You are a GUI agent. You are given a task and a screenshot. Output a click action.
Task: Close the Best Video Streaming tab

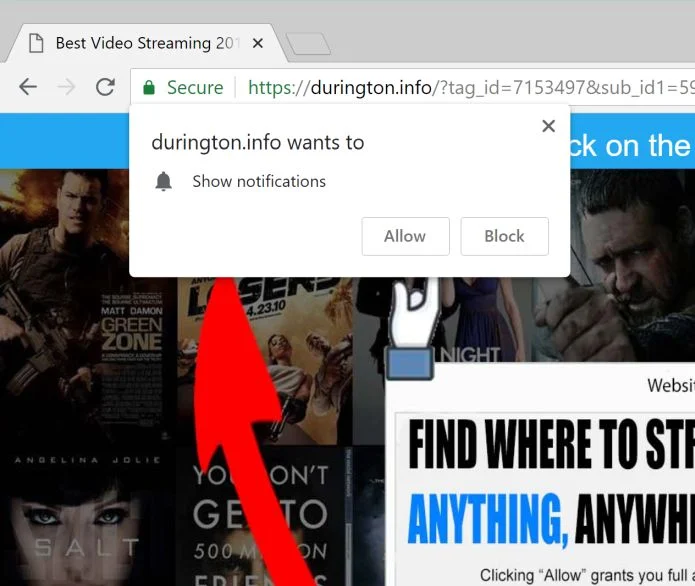(258, 43)
